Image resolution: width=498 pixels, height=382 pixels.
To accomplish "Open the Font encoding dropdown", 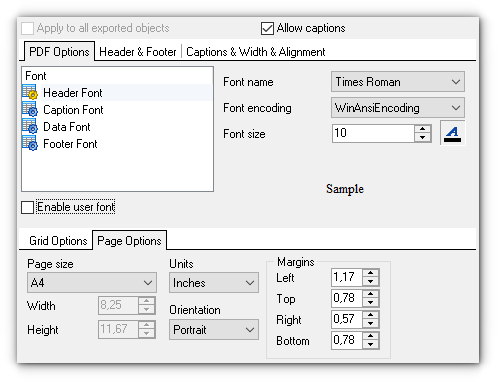I will point(398,108).
